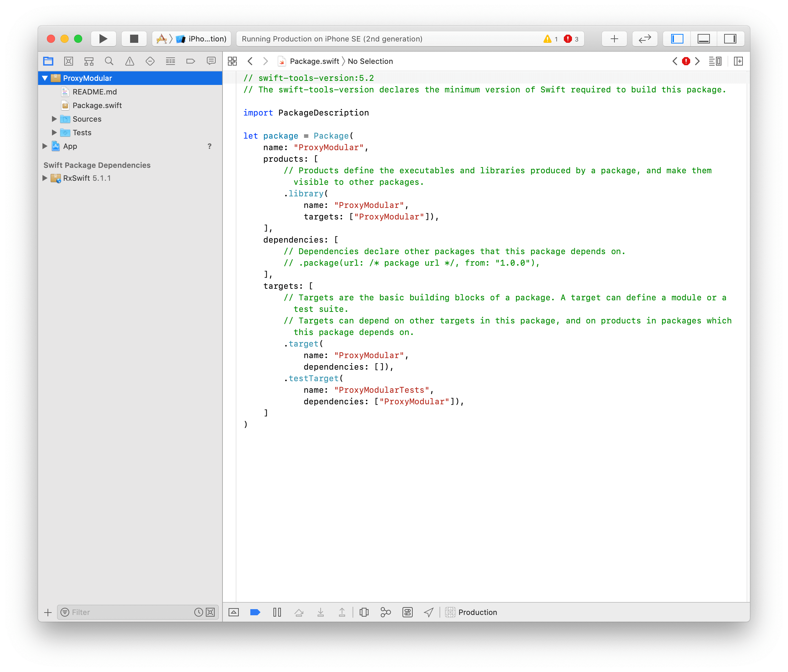Enable code review comparison arrows
The width and height of the screenshot is (788, 672).
pyautogui.click(x=645, y=39)
